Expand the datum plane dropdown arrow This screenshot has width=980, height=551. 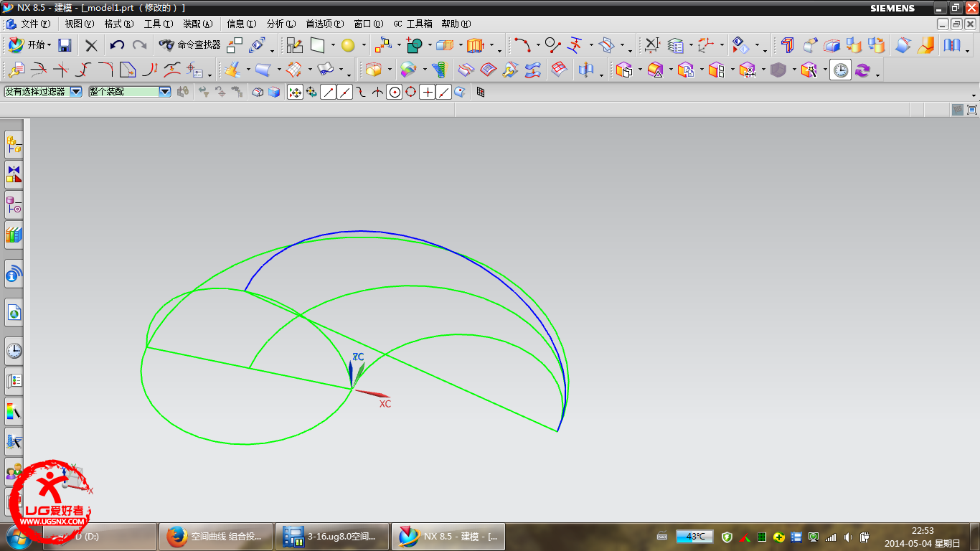click(x=333, y=46)
